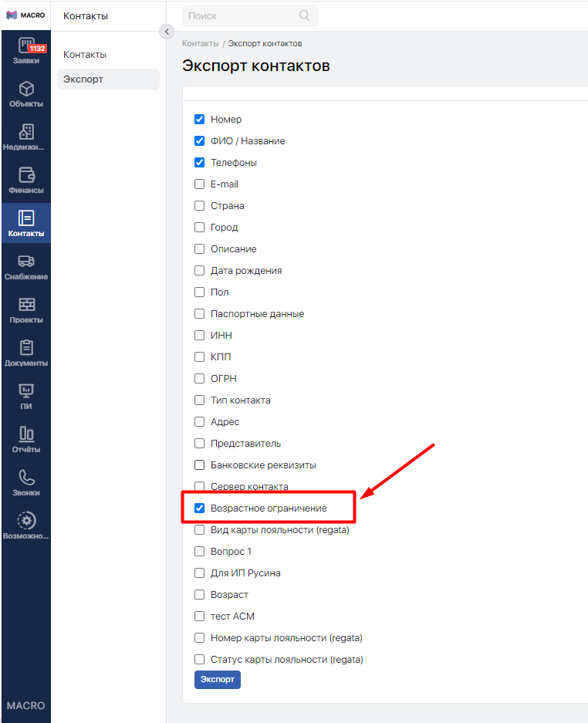
Task: Go to Недвижимость building icon
Action: [x=26, y=132]
